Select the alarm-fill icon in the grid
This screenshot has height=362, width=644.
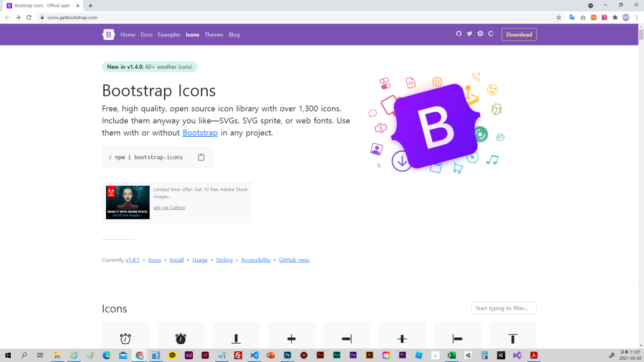[181, 338]
